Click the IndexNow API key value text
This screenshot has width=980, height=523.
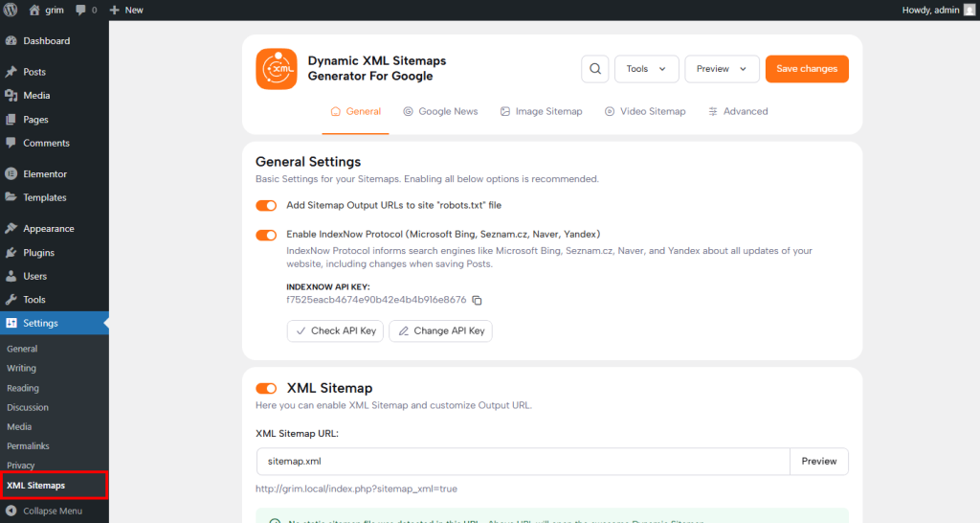click(376, 300)
